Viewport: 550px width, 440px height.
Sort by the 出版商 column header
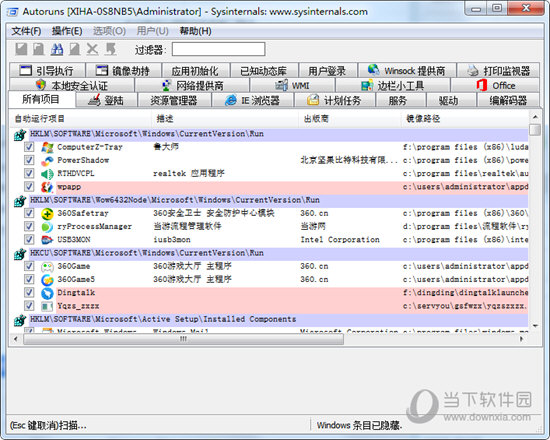tap(350, 119)
